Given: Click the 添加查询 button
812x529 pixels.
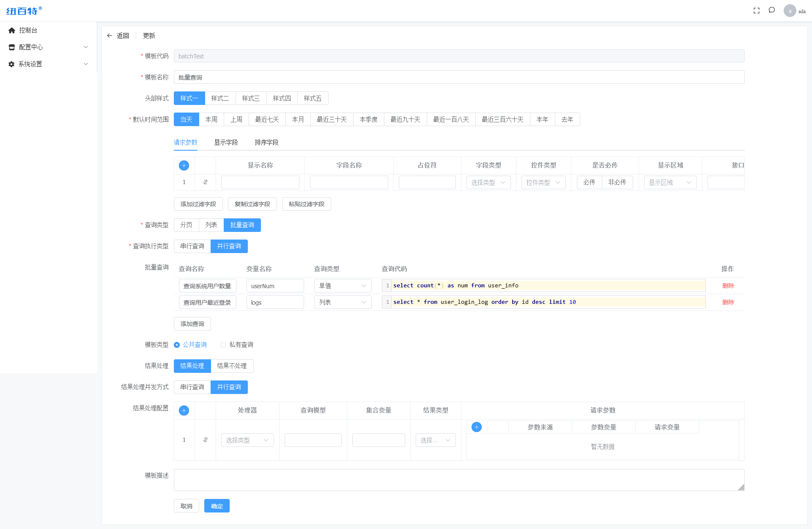Looking at the screenshot, I should pyautogui.click(x=192, y=323).
